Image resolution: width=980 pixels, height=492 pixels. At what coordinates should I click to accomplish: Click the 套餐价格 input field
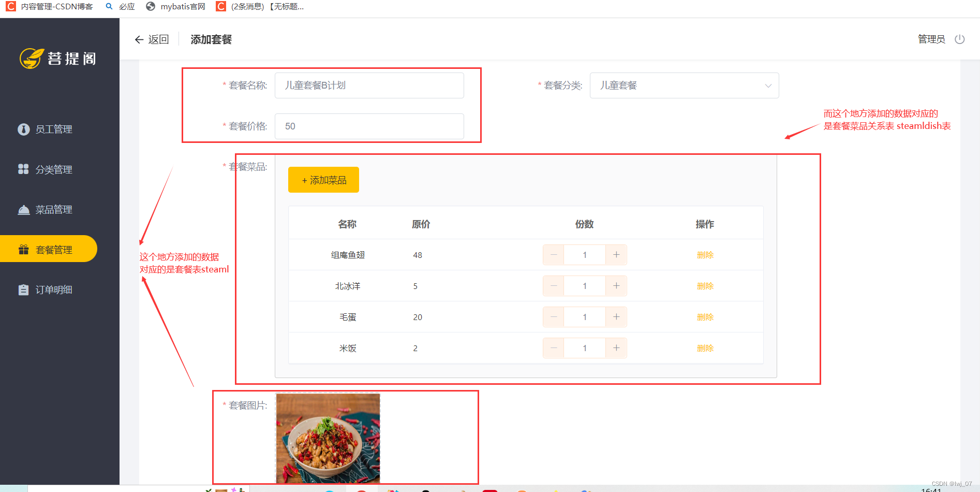[369, 126]
